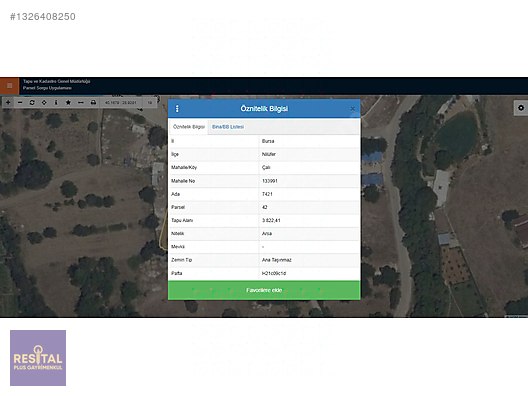528x396 pixels.
Task: Zoom in with the plus icon
Action: point(8,102)
